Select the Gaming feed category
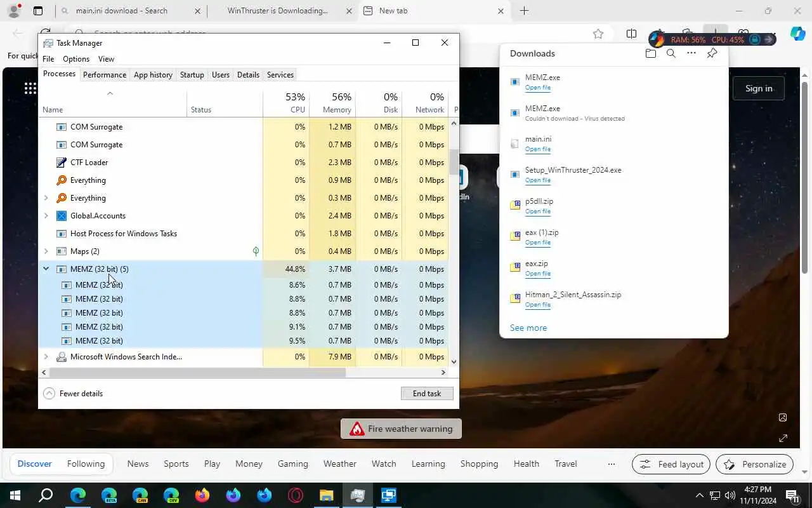Image resolution: width=812 pixels, height=508 pixels. pos(293,464)
